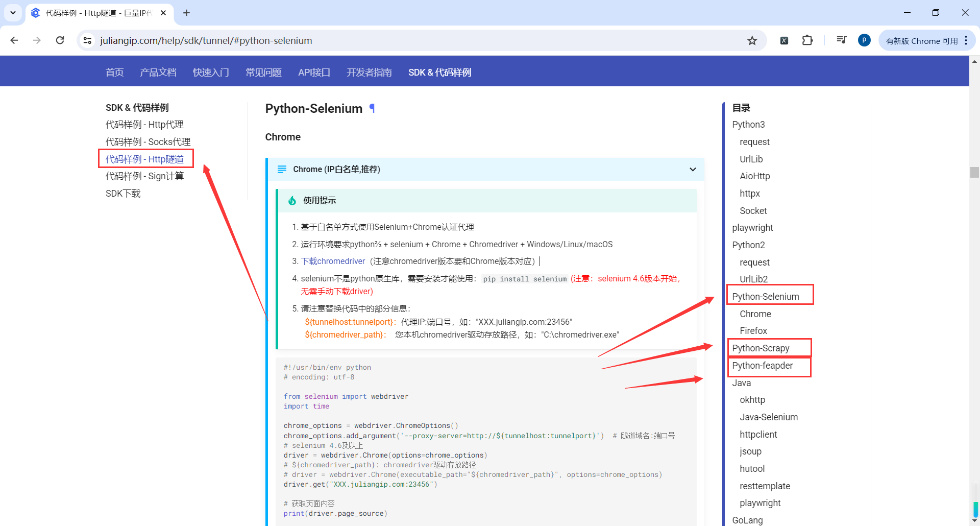Jump to GoLang in the table of contents
Screen dimensions: 980x526
pyautogui.click(x=747, y=520)
